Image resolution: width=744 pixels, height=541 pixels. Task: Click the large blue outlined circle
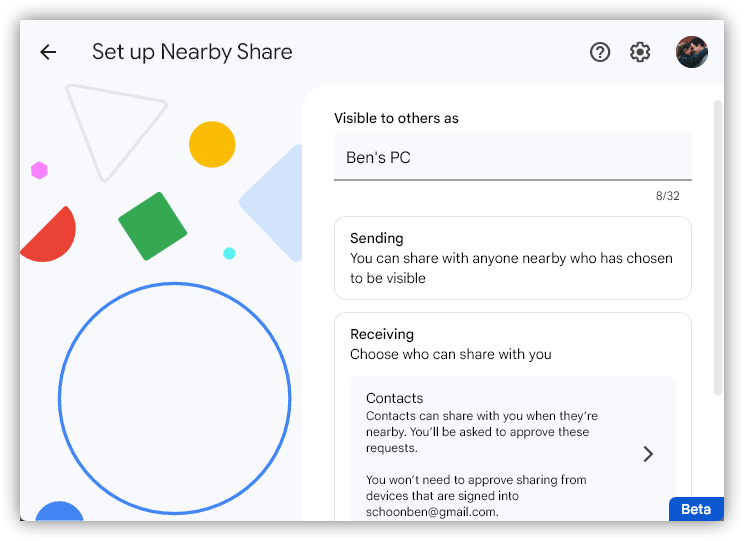175,399
